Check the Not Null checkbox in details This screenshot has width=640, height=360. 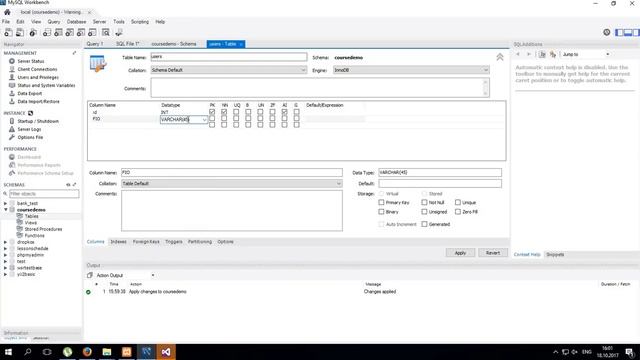424,202
